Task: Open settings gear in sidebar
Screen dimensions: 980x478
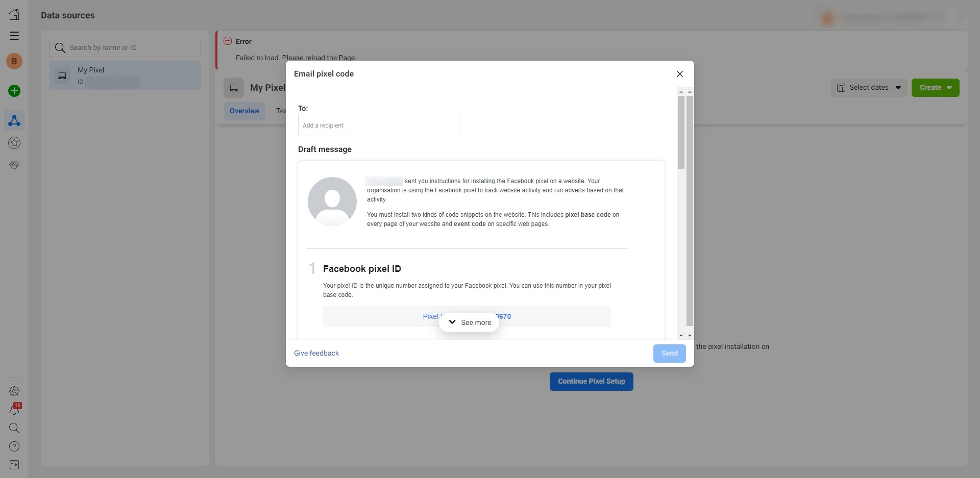Action: (x=14, y=391)
